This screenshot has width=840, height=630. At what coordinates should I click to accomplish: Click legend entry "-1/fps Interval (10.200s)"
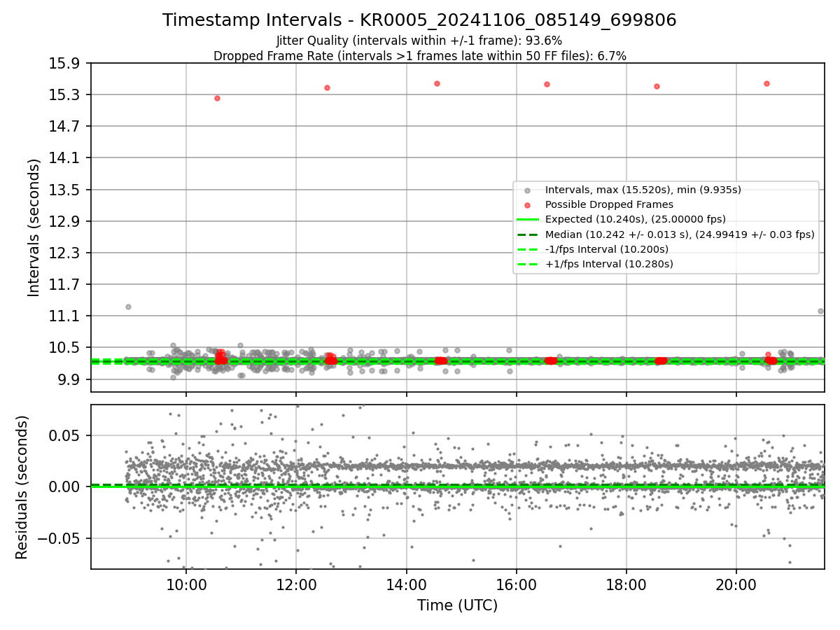click(x=606, y=249)
